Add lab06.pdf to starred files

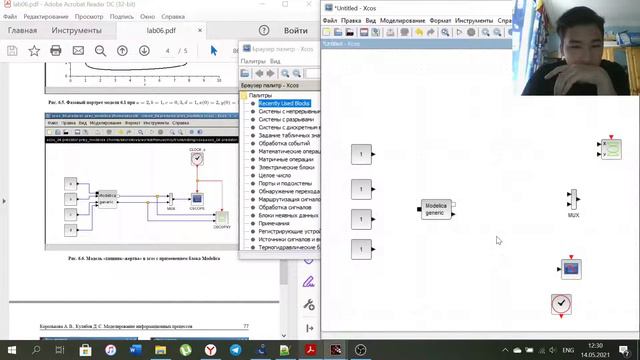[34, 51]
